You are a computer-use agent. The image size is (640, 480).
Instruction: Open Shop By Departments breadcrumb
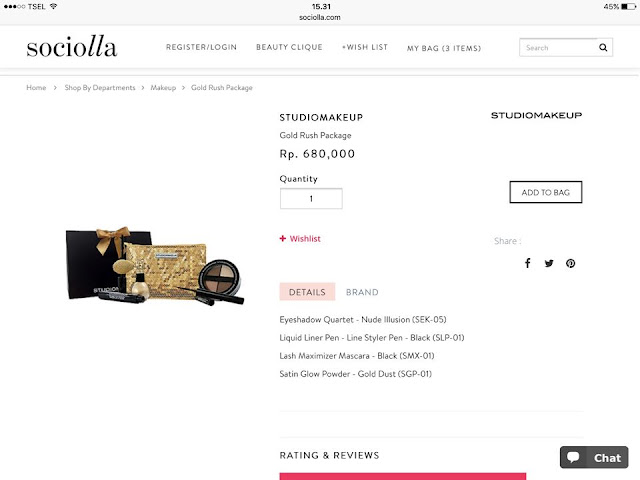(x=100, y=88)
